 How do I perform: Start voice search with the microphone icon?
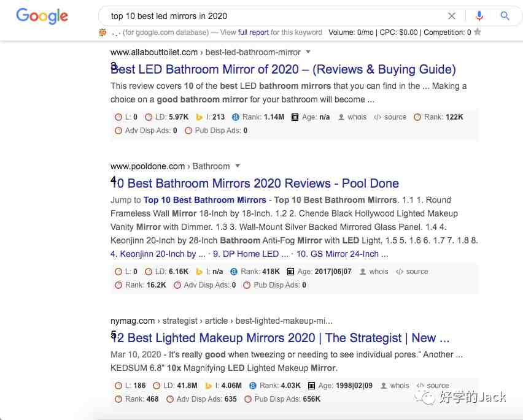(x=479, y=16)
